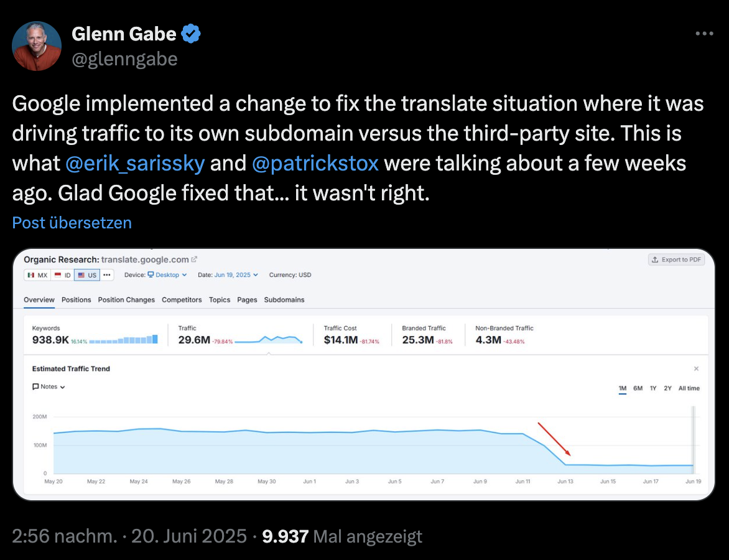The image size is (729, 560).
Task: Select the All time range
Action: (689, 388)
